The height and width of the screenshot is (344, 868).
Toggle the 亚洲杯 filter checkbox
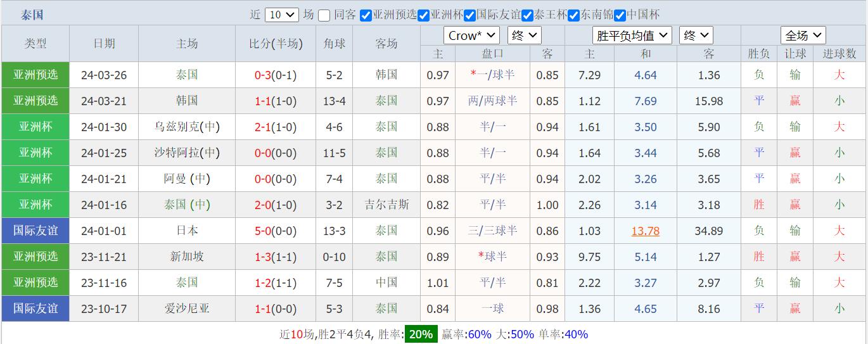coord(424,15)
